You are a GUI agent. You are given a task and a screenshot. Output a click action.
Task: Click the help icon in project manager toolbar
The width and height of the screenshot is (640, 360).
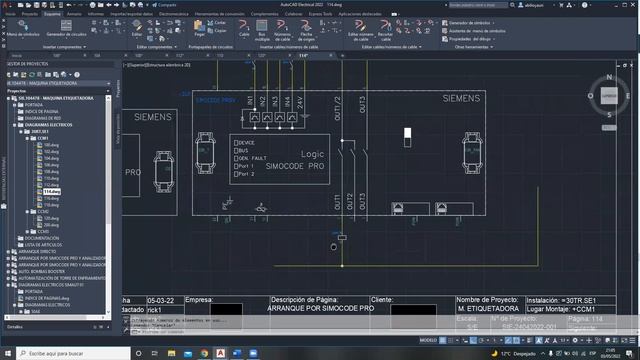tap(77, 75)
